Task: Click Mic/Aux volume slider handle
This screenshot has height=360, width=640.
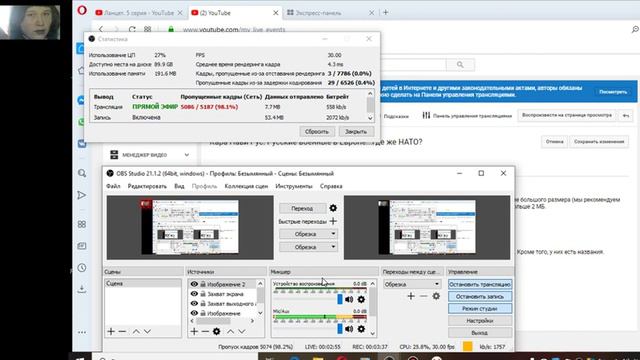Action: tap(340, 329)
